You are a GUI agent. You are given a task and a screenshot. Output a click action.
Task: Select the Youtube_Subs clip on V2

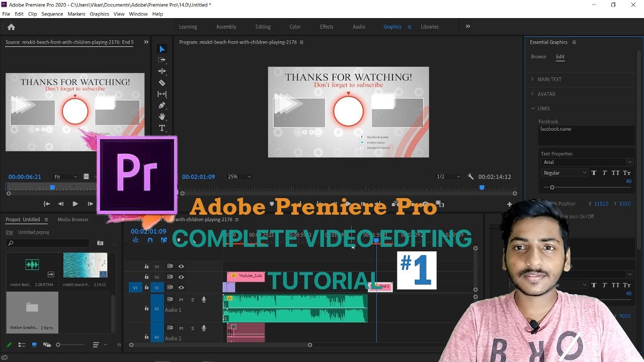click(x=246, y=276)
